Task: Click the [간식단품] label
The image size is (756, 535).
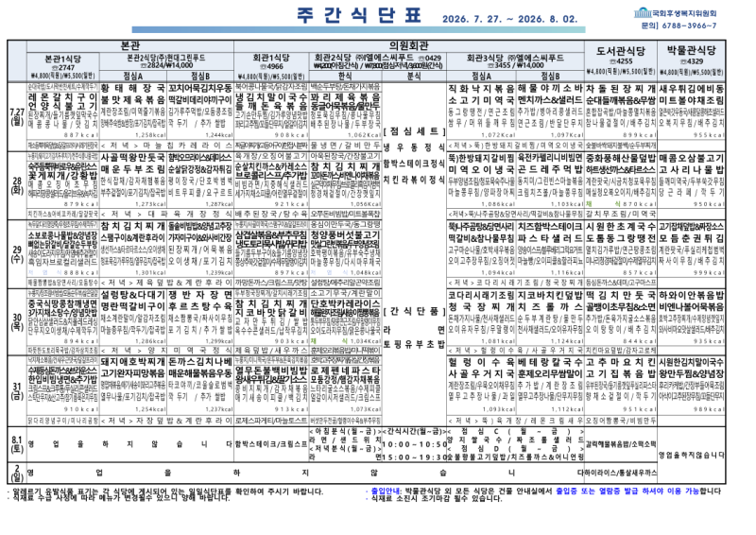Action: (x=414, y=312)
